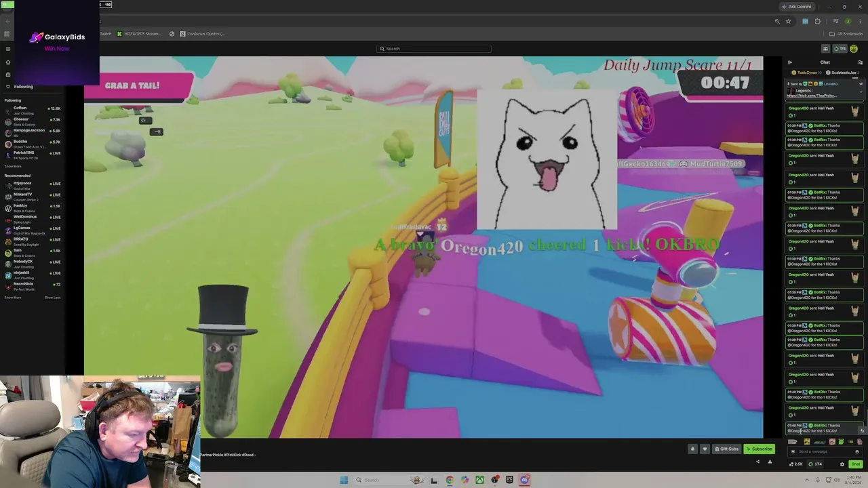
Task: Open the Kick drops icon in header
Action: point(825,49)
